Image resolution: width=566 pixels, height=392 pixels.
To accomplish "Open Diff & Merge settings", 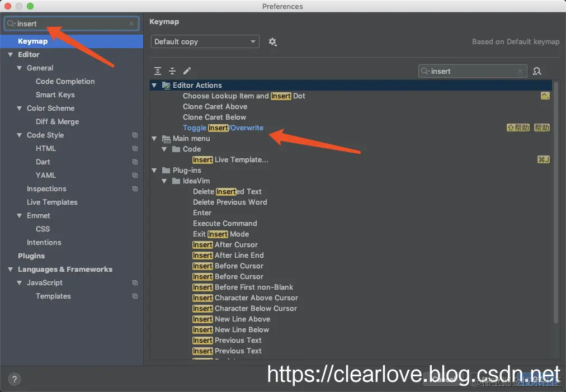I will 57,122.
